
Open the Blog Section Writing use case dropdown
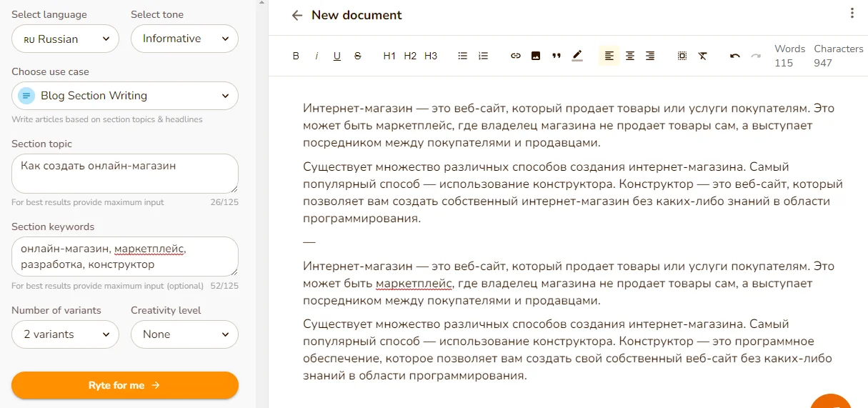pos(125,96)
